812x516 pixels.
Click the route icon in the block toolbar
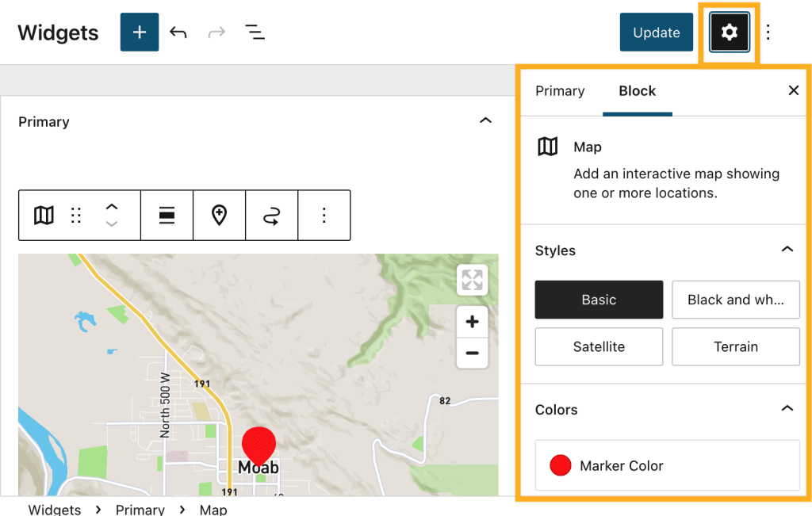point(272,215)
